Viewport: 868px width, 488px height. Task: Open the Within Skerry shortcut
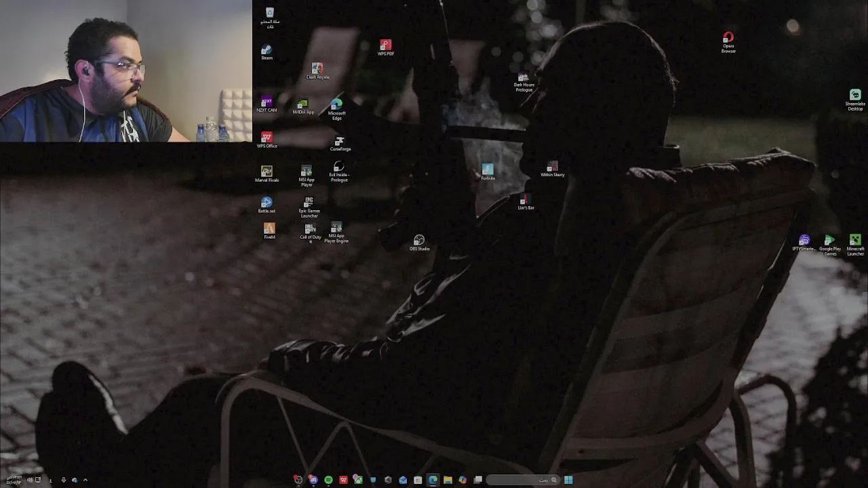[x=553, y=169]
